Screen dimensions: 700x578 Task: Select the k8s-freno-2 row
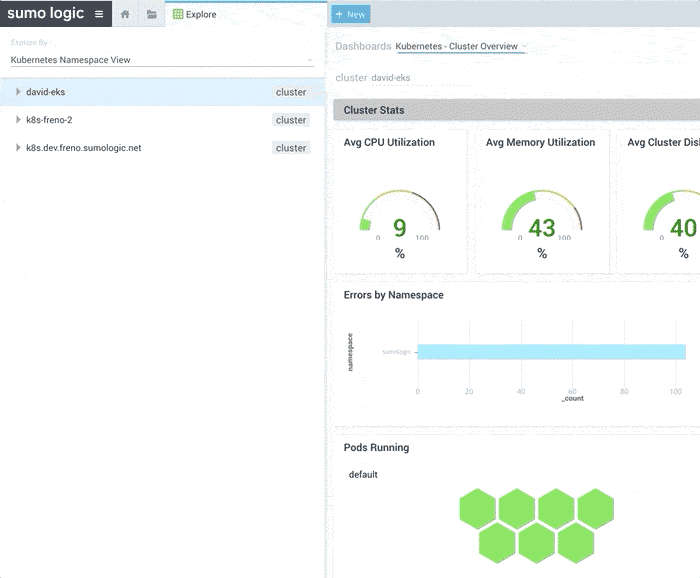[162, 120]
